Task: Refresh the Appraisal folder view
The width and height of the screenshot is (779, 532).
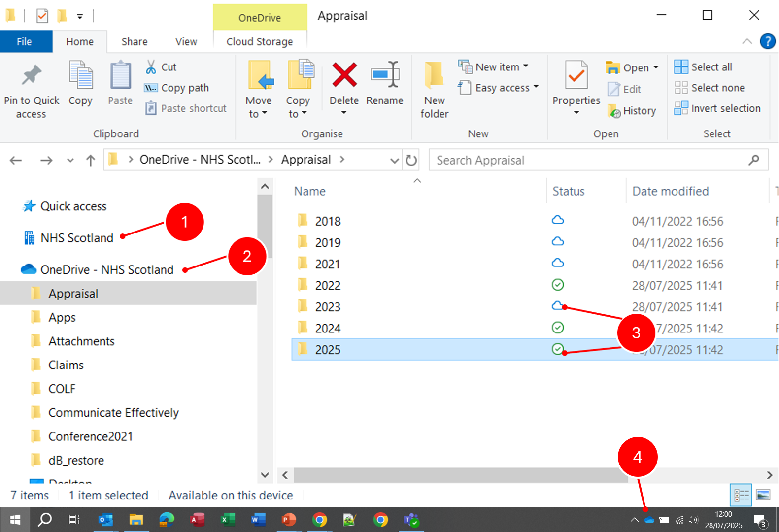Action: pyautogui.click(x=411, y=160)
